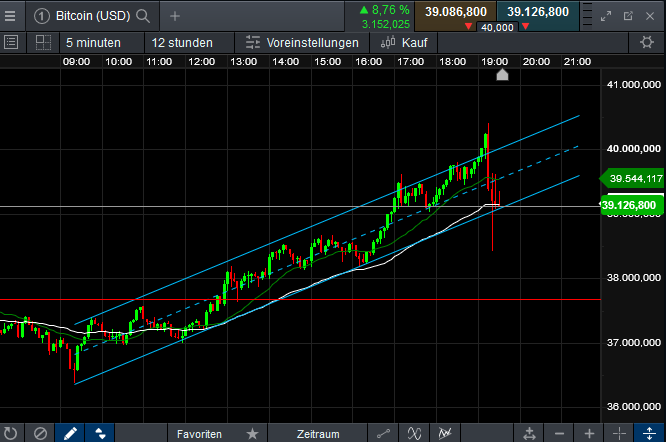The height and width of the screenshot is (442, 666).
Task: Expand chart to fullscreen
Action: click(x=606, y=16)
